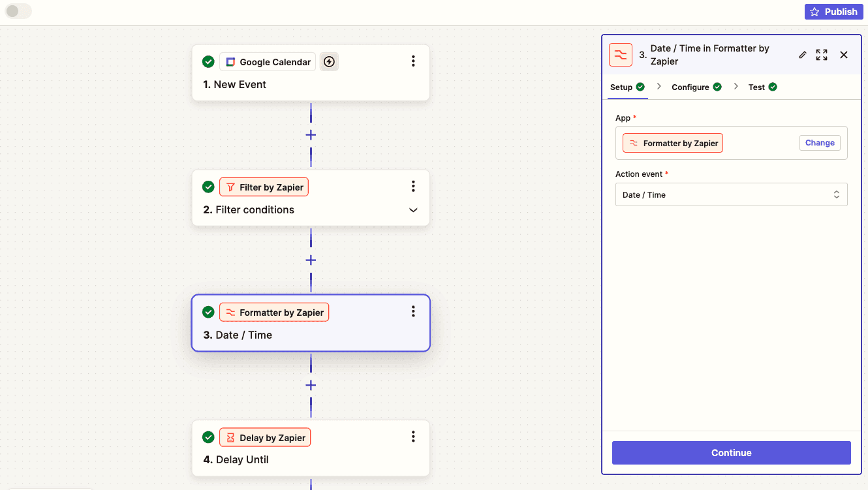Image resolution: width=868 pixels, height=490 pixels.
Task: Switch to the Setup tab
Action: pyautogui.click(x=627, y=87)
